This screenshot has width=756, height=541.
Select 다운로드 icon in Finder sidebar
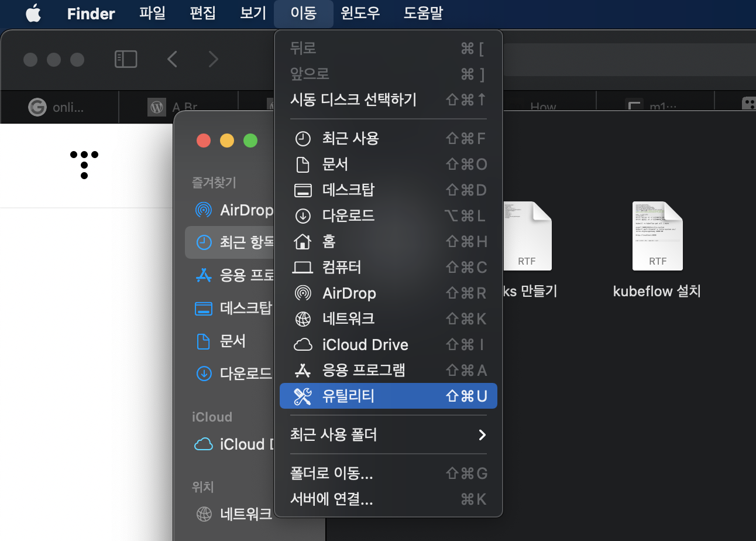(203, 374)
